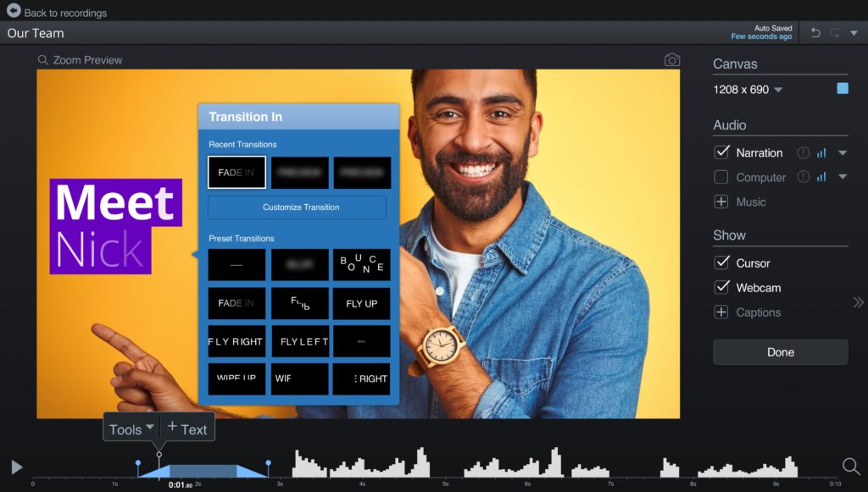Click the Customize Transition option
The height and width of the screenshot is (492, 868).
click(298, 207)
